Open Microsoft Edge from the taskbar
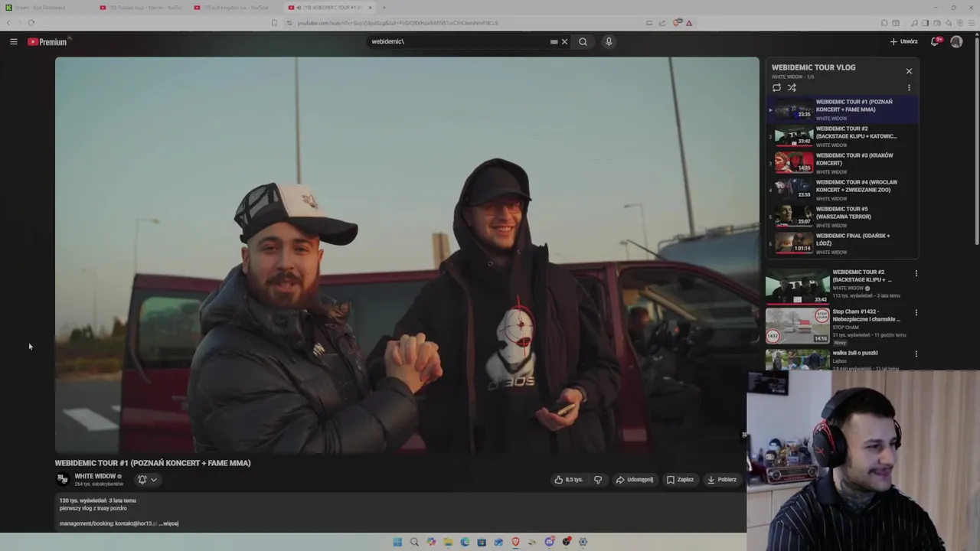This screenshot has height=551, width=980. [x=465, y=542]
